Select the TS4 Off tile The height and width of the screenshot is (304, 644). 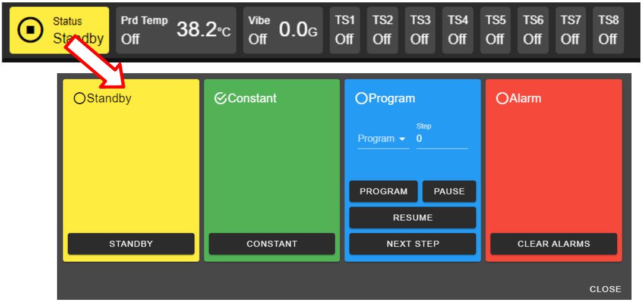click(457, 30)
